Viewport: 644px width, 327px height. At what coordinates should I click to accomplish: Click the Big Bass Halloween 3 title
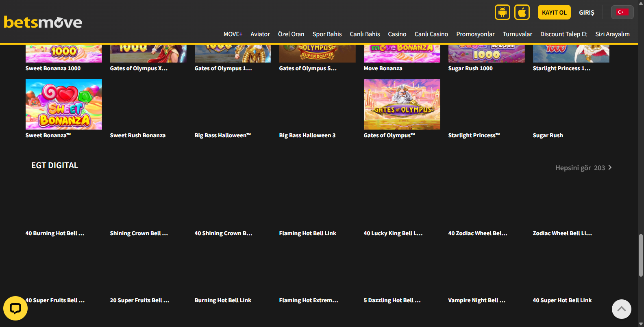[x=307, y=135]
